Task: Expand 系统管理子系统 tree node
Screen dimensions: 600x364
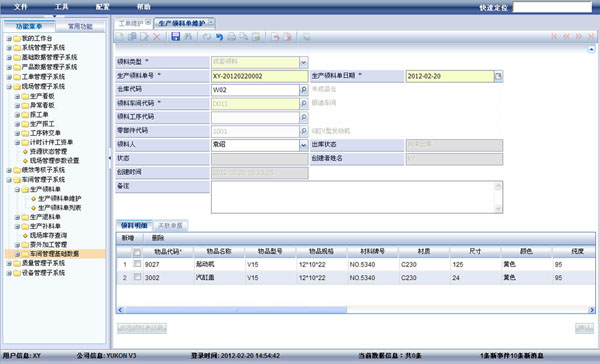Action: click(9, 48)
